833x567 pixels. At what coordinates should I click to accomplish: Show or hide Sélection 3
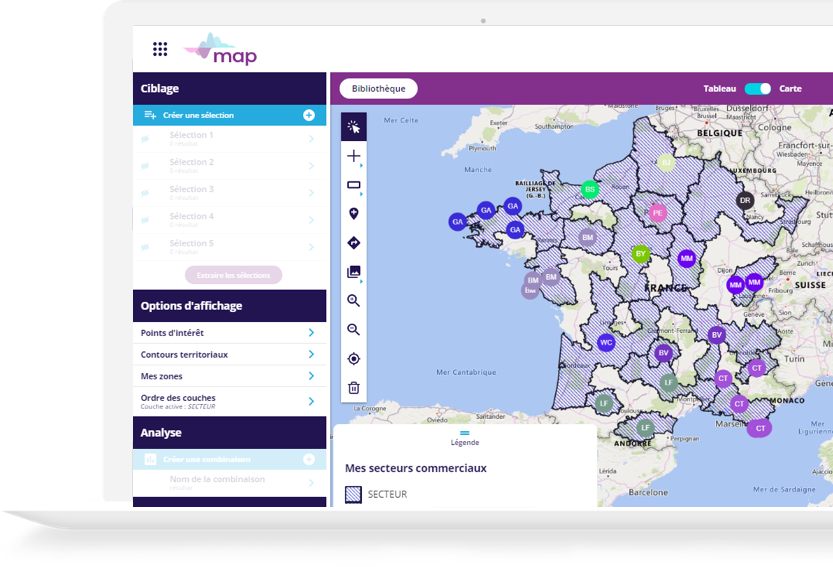(x=146, y=193)
